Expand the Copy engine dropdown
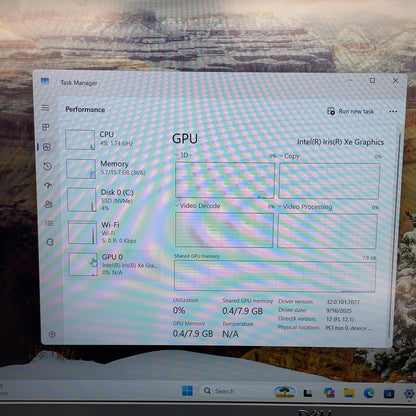 [289, 156]
